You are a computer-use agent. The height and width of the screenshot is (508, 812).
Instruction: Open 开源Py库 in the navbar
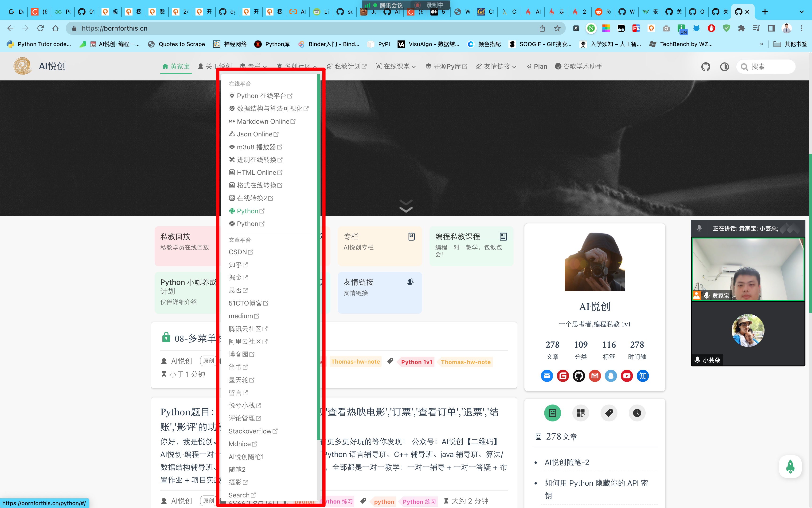pos(446,67)
